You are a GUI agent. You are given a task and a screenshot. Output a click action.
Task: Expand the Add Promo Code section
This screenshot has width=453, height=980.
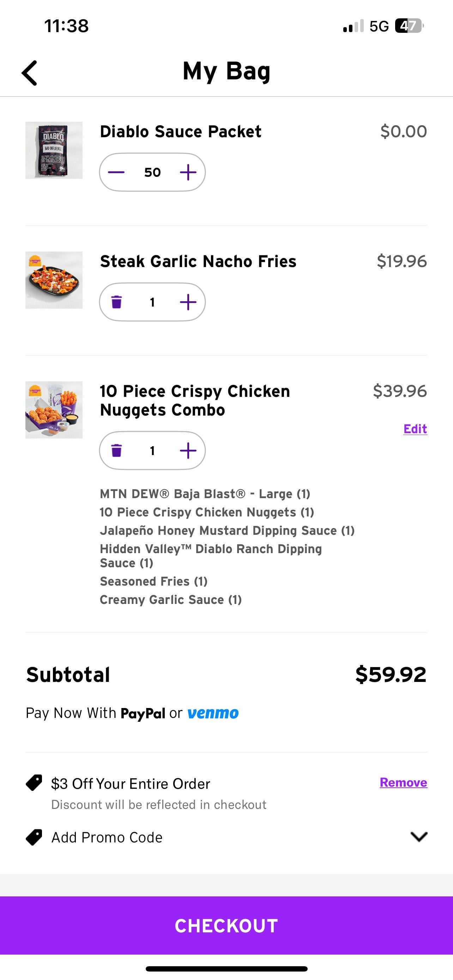[x=419, y=836]
